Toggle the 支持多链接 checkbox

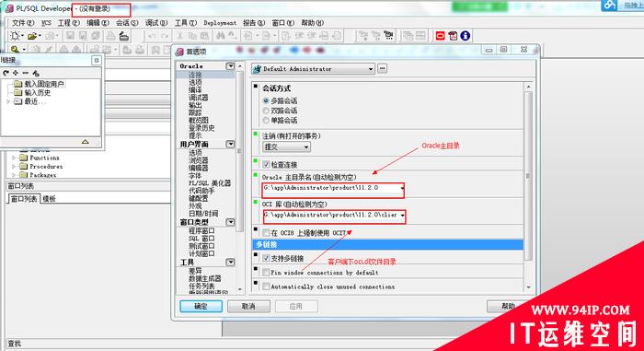coord(266,259)
